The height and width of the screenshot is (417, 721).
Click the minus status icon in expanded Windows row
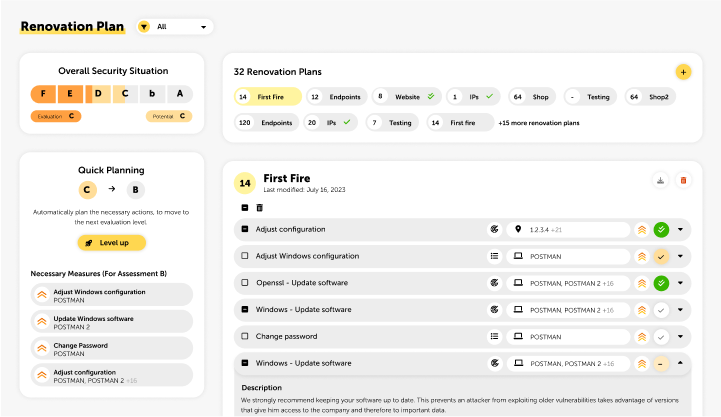(x=661, y=364)
